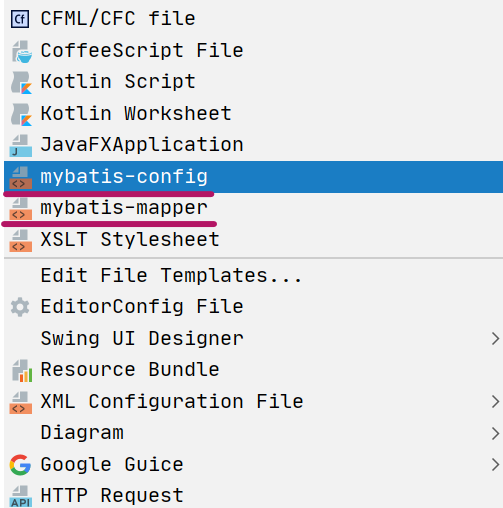
Task: Click the EditorConfig gear icon
Action: point(20,307)
